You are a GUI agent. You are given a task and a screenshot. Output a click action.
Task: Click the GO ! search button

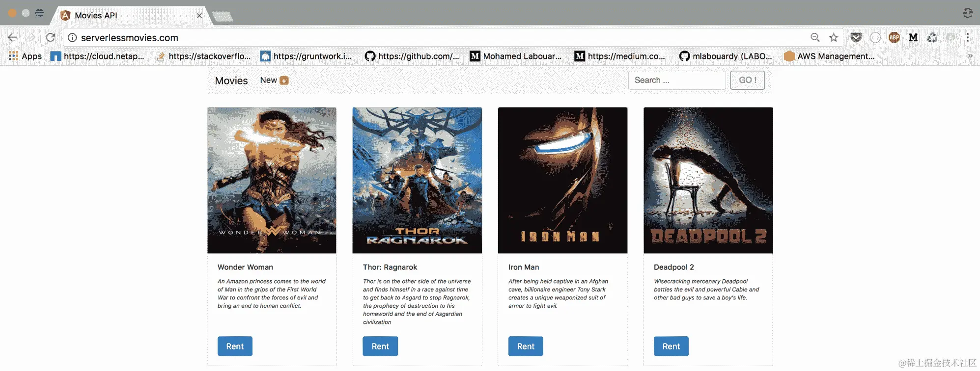747,80
